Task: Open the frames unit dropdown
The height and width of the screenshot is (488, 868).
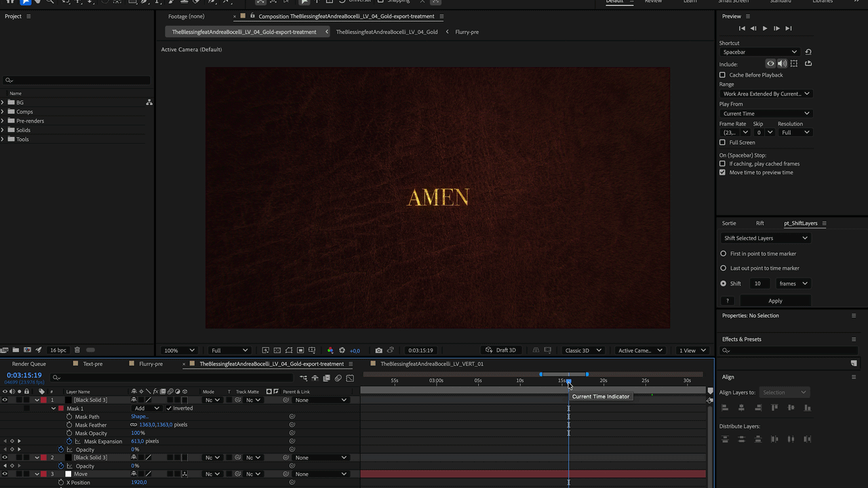Action: 793,283
